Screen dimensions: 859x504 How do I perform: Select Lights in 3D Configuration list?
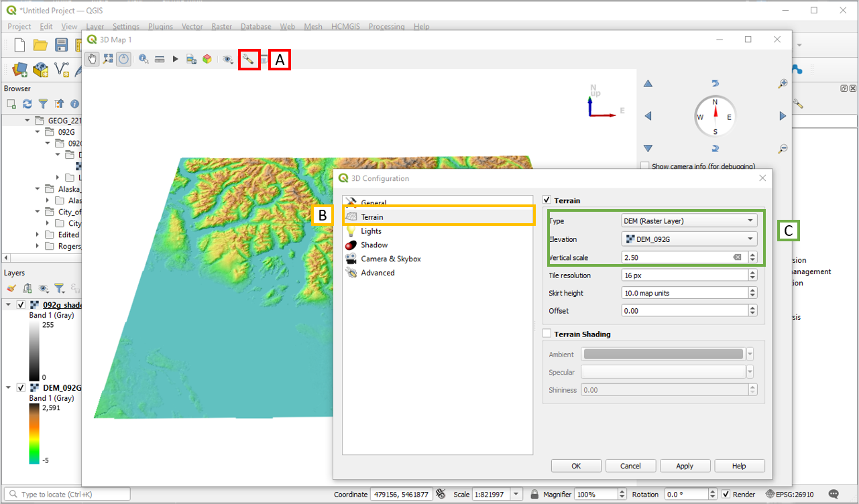(x=371, y=231)
